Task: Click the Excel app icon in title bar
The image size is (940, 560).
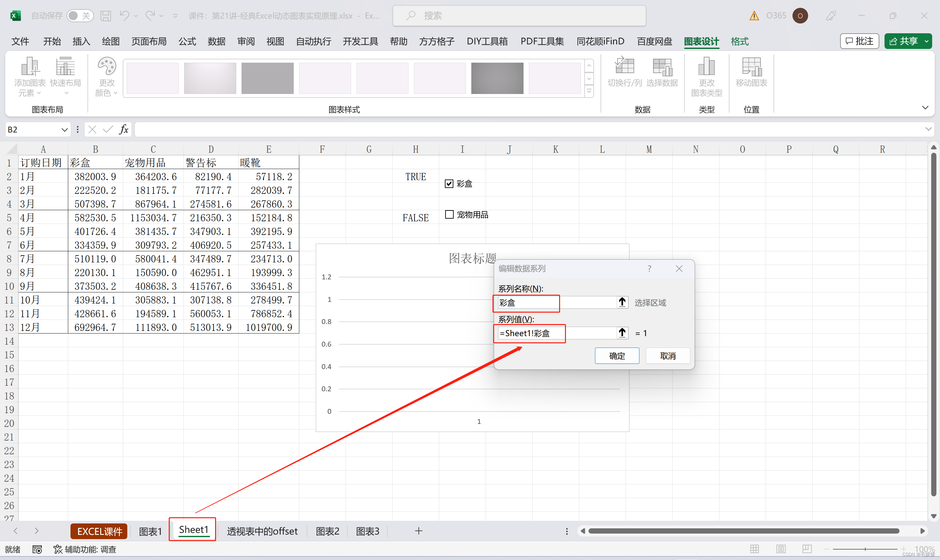Action: click(15, 15)
